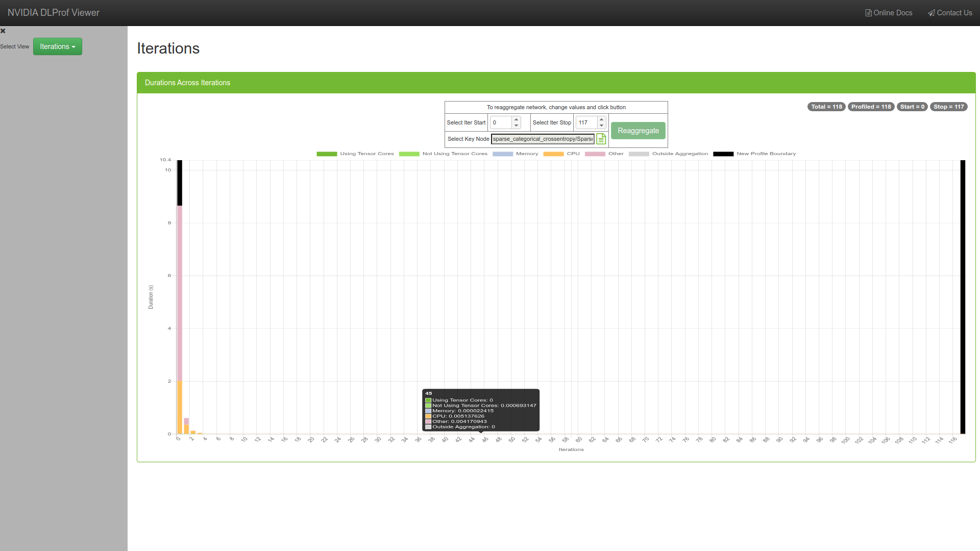Toggle the Other legend swatch
980x551 pixels.
click(595, 154)
